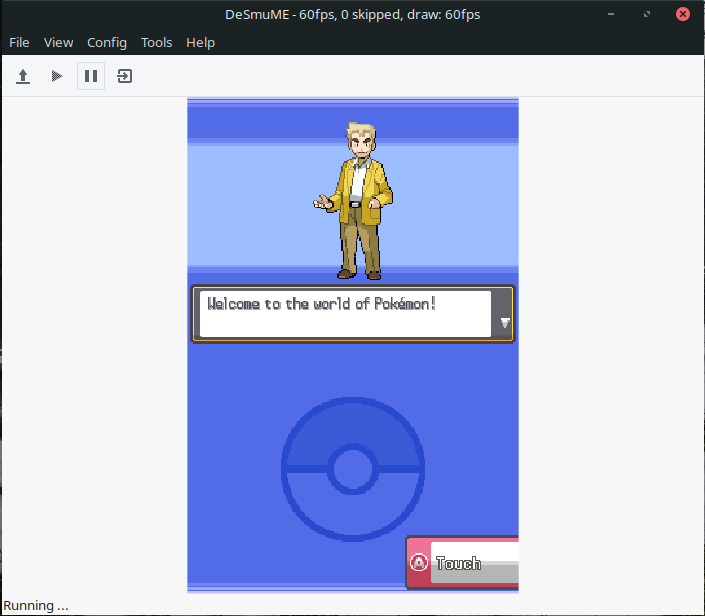705x616 pixels.
Task: Pause emulation with the pause button
Action: point(91,76)
